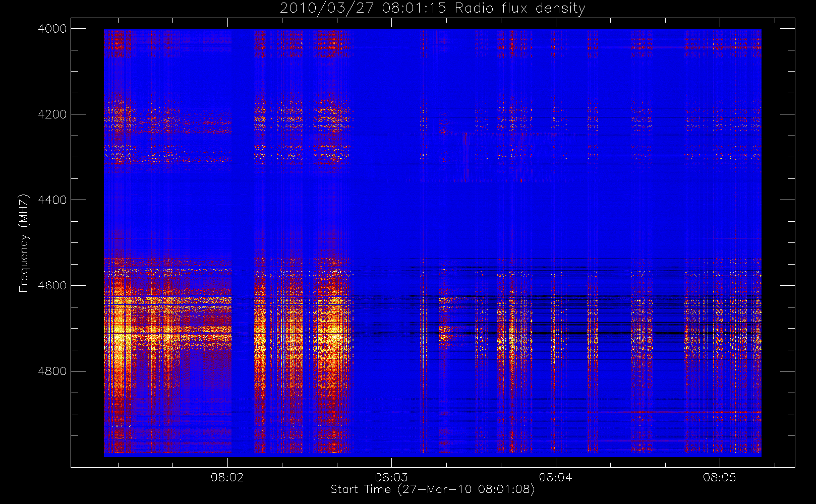Image resolution: width=816 pixels, height=504 pixels.
Task: Select the 4400 frequency axis label
Action: pyautogui.click(x=52, y=200)
